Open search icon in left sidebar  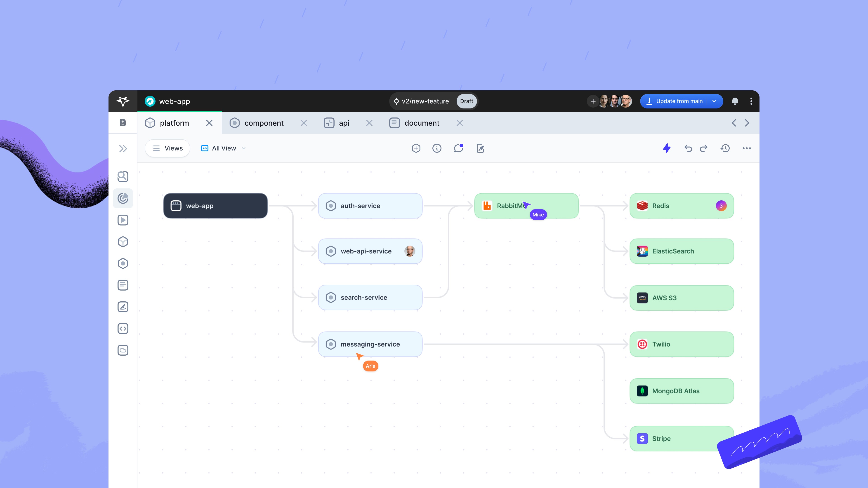point(123,176)
